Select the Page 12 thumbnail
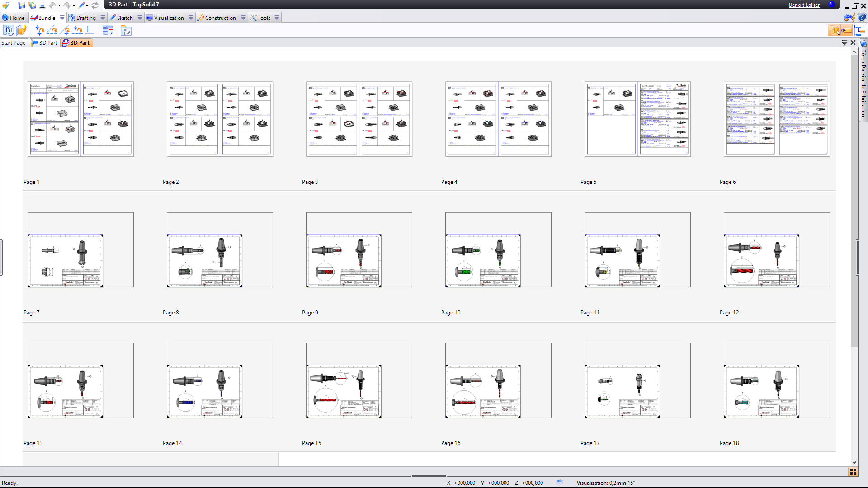The width and height of the screenshot is (868, 488). (x=776, y=250)
